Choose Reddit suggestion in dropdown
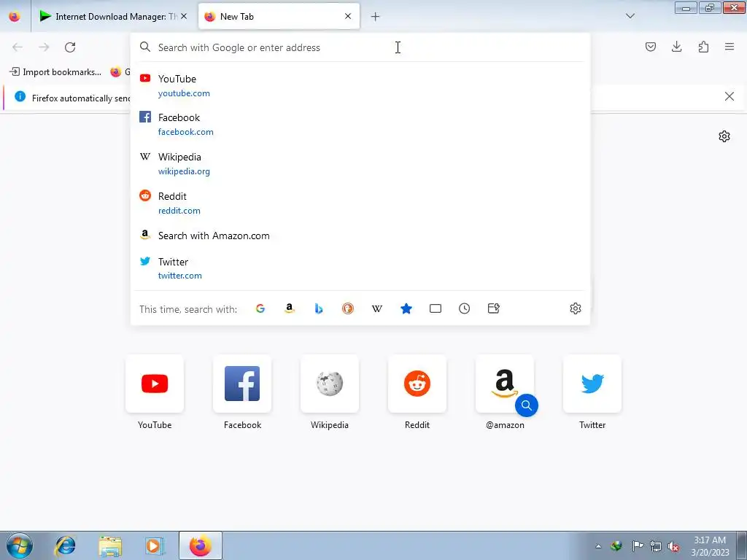 (x=360, y=203)
